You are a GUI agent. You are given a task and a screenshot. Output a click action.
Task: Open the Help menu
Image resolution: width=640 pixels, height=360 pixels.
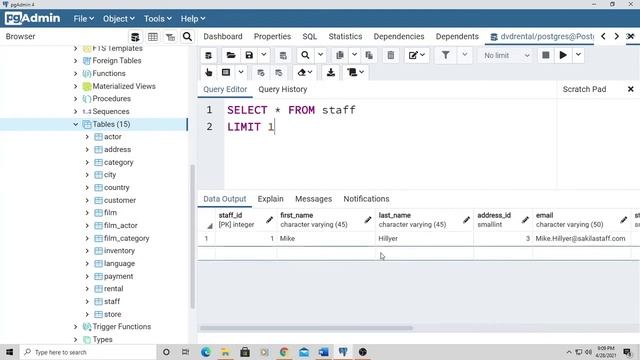pos(193,19)
